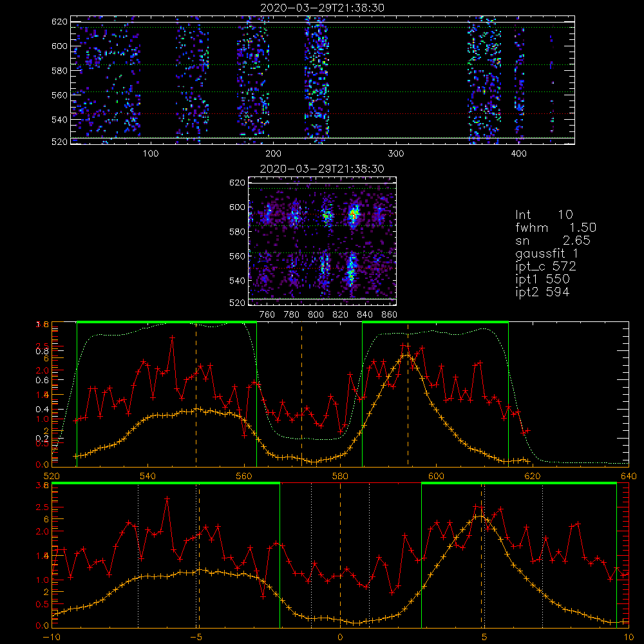
Task: Click orange x-axis label 560 of the profile plot
Action: pos(244,476)
